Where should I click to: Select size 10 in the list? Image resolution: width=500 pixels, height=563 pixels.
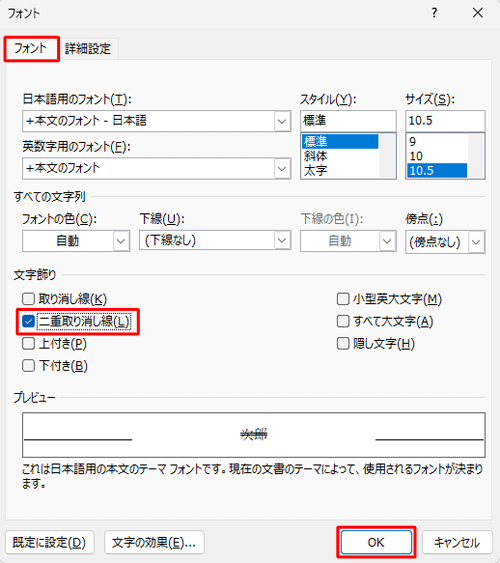(x=437, y=156)
